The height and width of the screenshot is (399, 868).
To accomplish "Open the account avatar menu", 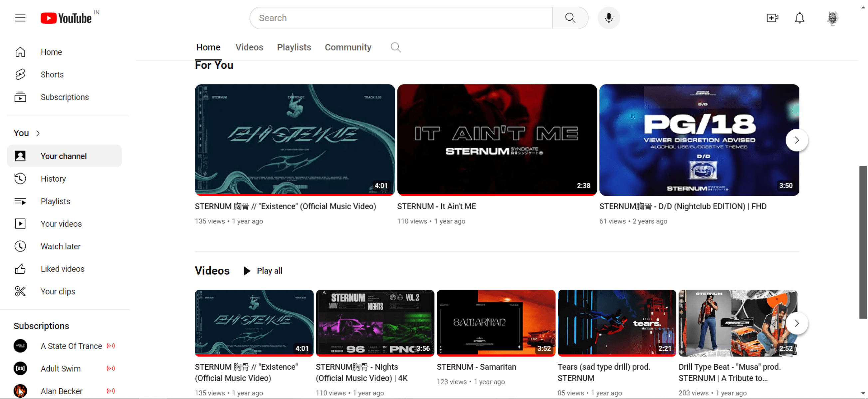I will click(832, 18).
